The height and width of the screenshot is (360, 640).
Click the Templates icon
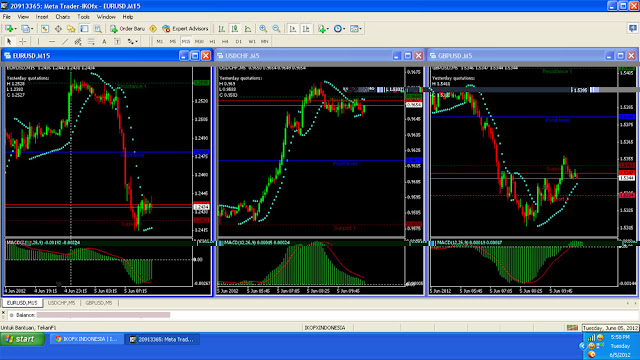(354, 29)
